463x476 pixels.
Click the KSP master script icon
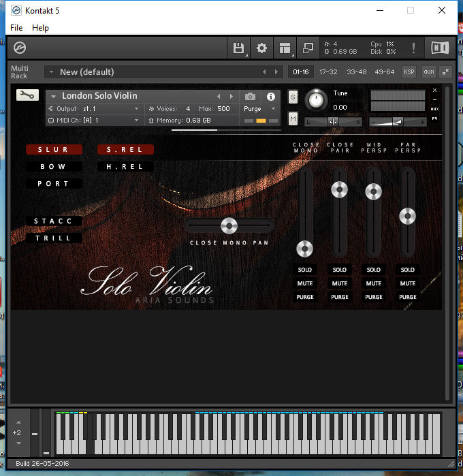point(409,72)
